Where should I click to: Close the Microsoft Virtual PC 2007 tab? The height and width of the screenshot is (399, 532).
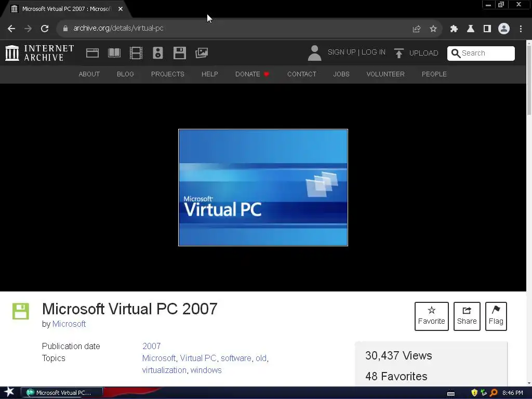tap(121, 9)
